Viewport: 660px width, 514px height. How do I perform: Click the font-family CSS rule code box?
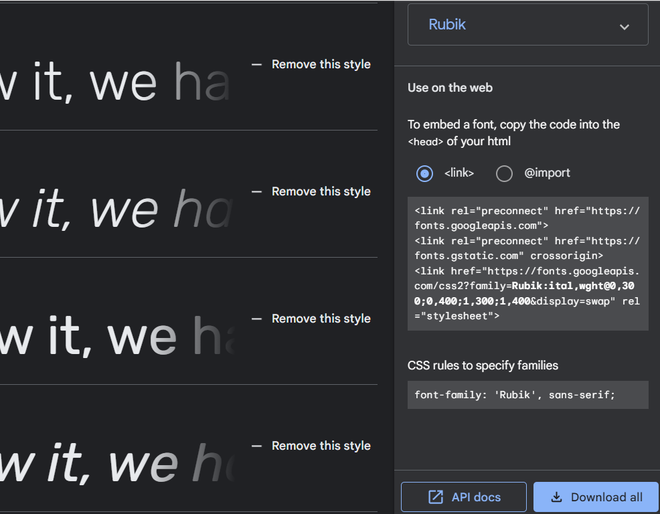pos(527,394)
